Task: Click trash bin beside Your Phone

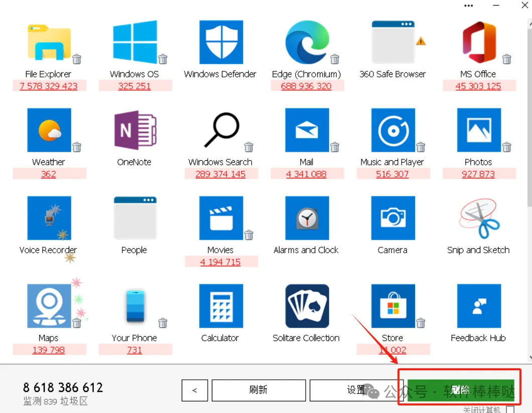Action: pos(163,323)
